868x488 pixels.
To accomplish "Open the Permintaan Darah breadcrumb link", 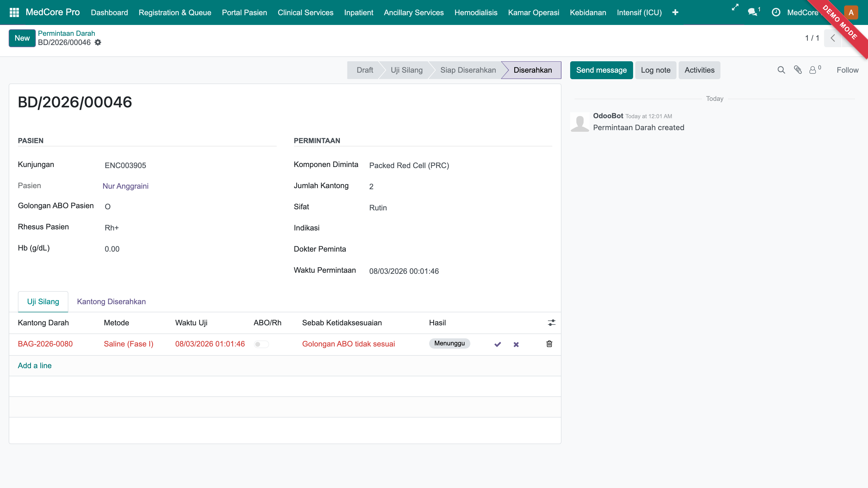I will click(x=66, y=33).
